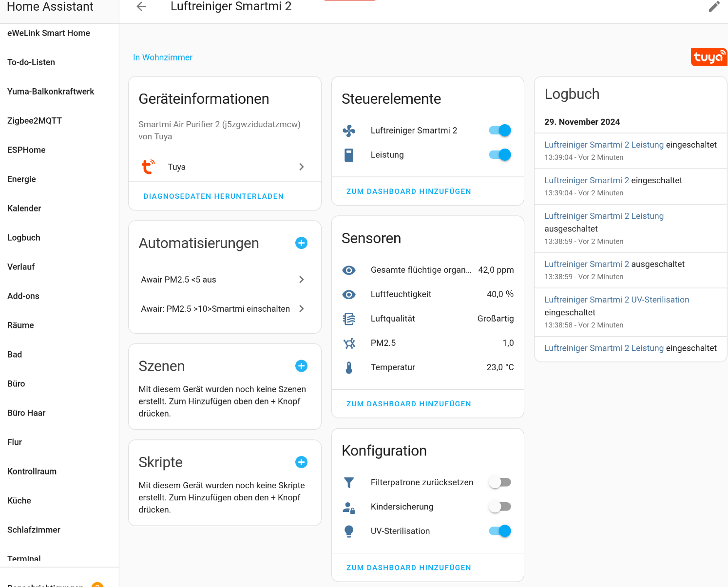Expand the Awair PM2.5 <5 aus automation
Image resolution: width=728 pixels, height=587 pixels.
click(x=224, y=280)
